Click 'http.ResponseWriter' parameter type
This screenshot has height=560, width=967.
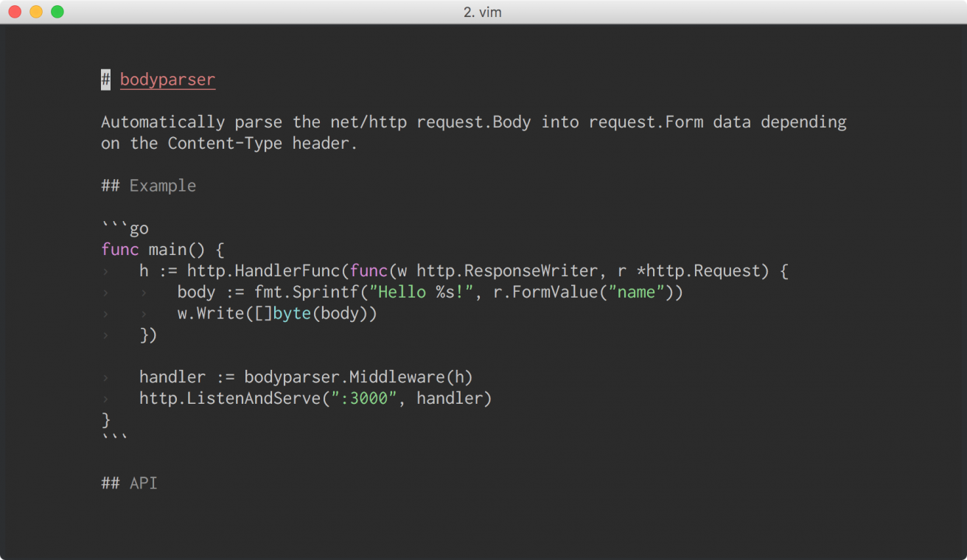pos(508,271)
